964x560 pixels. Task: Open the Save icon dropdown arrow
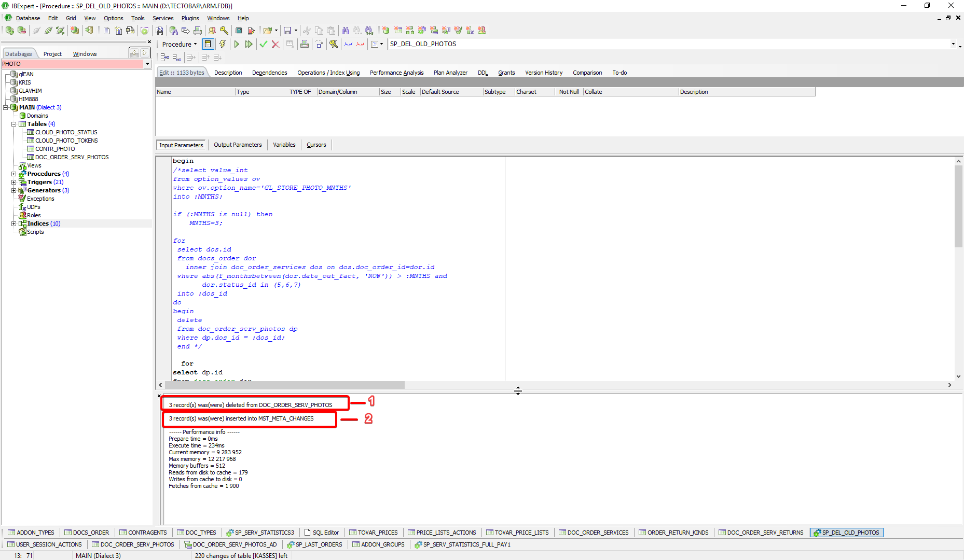click(x=296, y=31)
